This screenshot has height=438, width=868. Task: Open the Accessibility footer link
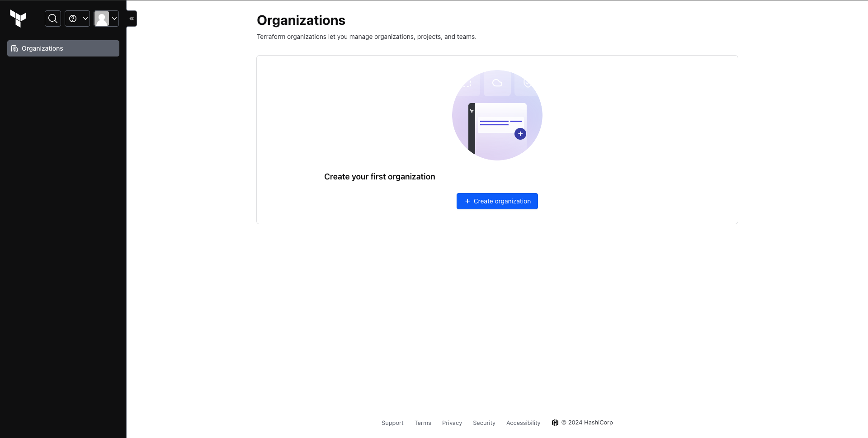pos(524,423)
